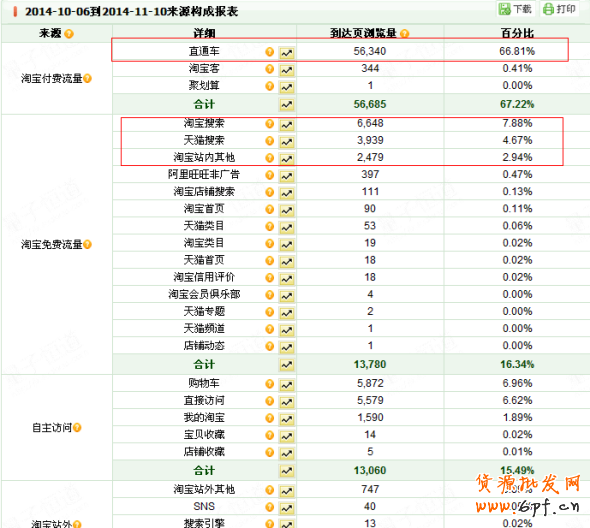Screen dimensions: 590x528
Task: Open trend chart for 淘宝免费流量 合计 row
Action: point(287,365)
